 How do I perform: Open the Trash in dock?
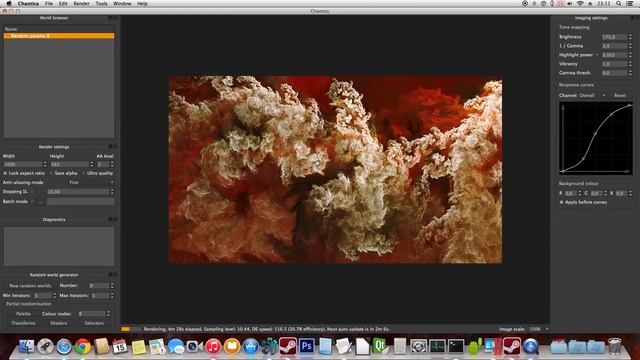(614, 346)
